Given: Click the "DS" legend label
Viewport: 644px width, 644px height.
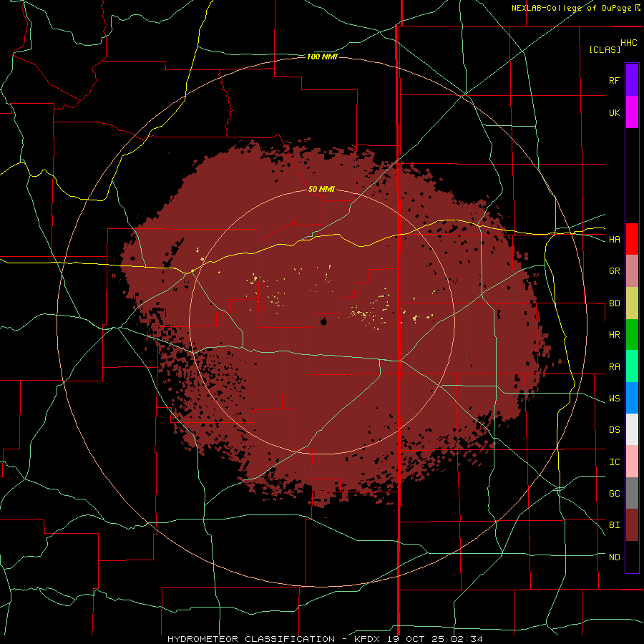Looking at the screenshot, I should [x=614, y=430].
